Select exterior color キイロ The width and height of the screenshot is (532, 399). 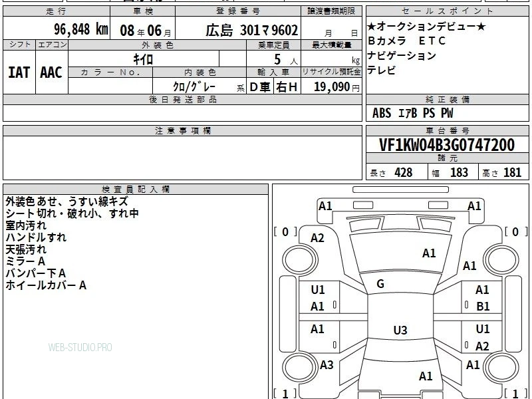143,59
